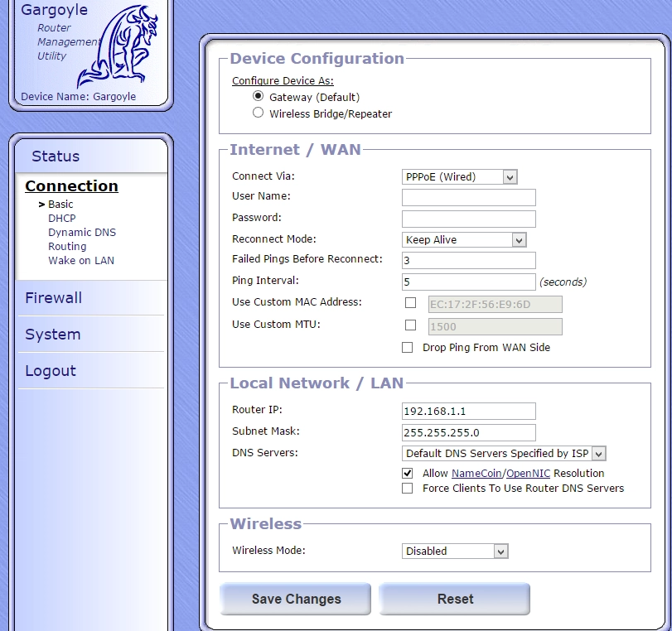The height and width of the screenshot is (631, 672).
Task: Click the 'Device Name: Gargoyle' text
Action: click(x=79, y=97)
